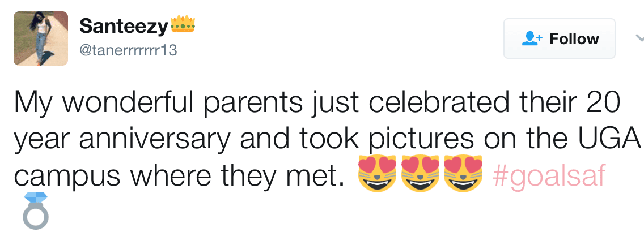Click the crown emoji beside Santeezy
644x232 pixels.
(183, 24)
